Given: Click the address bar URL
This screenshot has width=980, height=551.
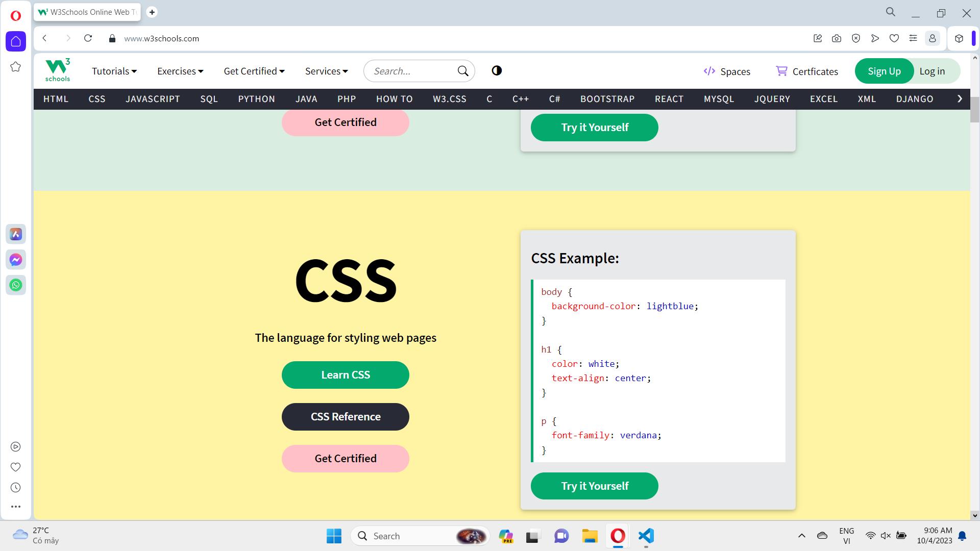Looking at the screenshot, I should coord(161,39).
